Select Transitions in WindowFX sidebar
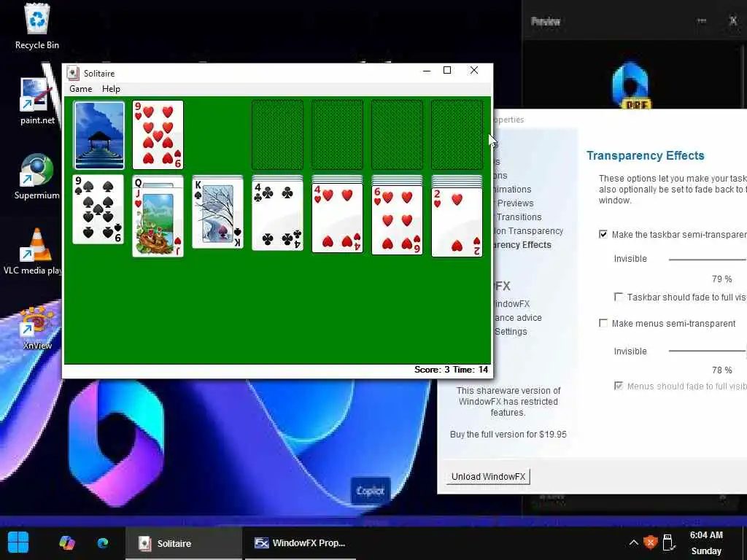The image size is (747, 560). pos(519,217)
